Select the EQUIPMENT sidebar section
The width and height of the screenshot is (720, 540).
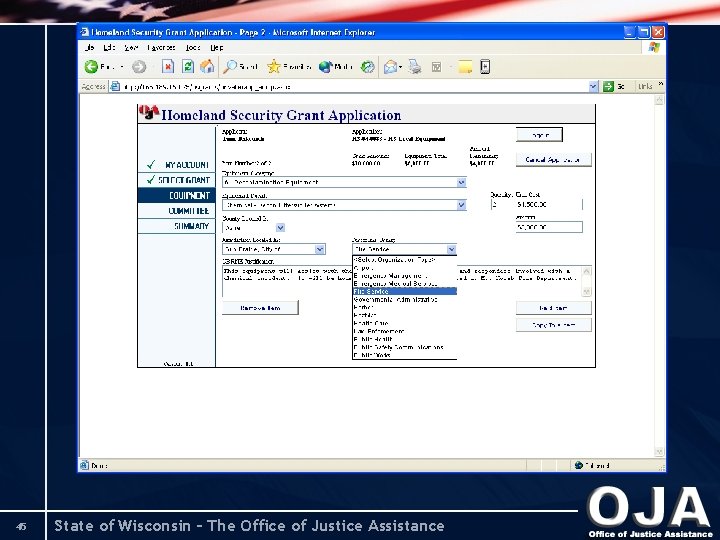coord(177,195)
